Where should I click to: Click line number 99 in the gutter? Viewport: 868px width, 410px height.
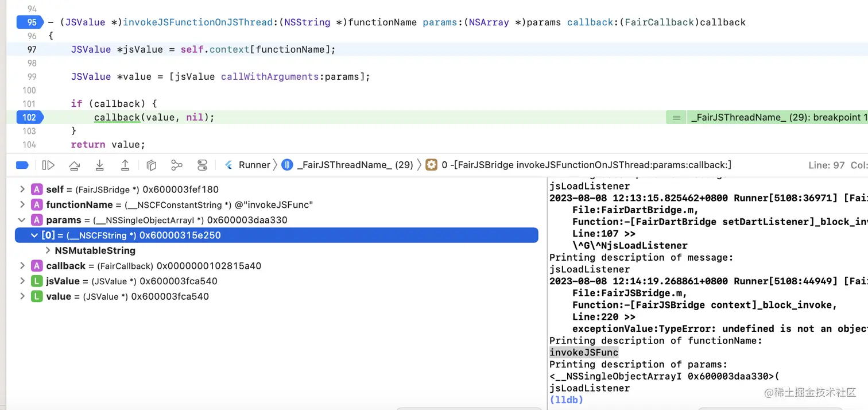pos(32,76)
